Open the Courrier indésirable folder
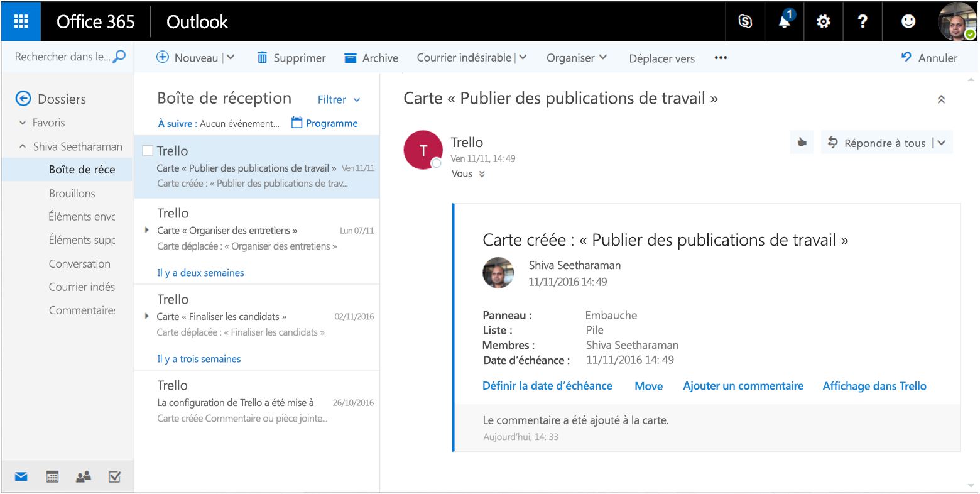The height and width of the screenshot is (494, 980). coord(82,287)
